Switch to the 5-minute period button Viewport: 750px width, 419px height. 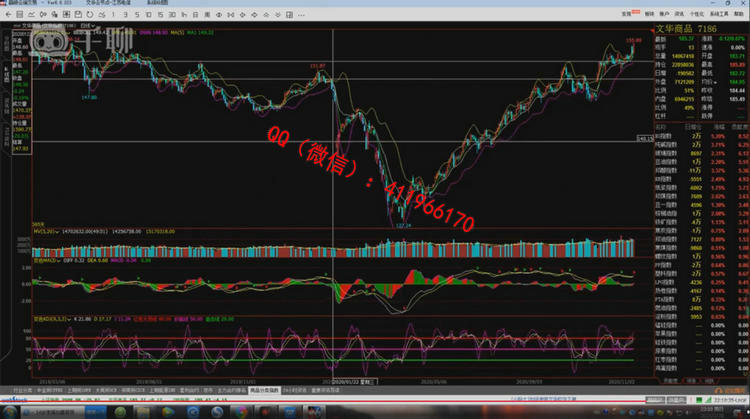(x=137, y=15)
